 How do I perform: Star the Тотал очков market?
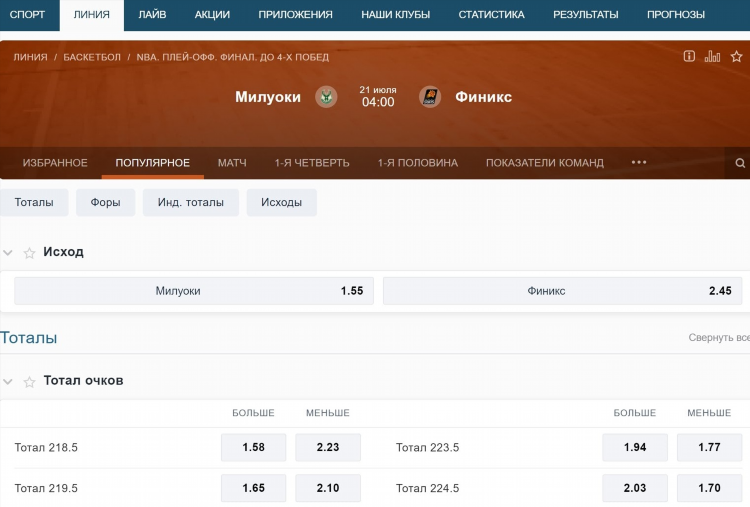(x=29, y=382)
